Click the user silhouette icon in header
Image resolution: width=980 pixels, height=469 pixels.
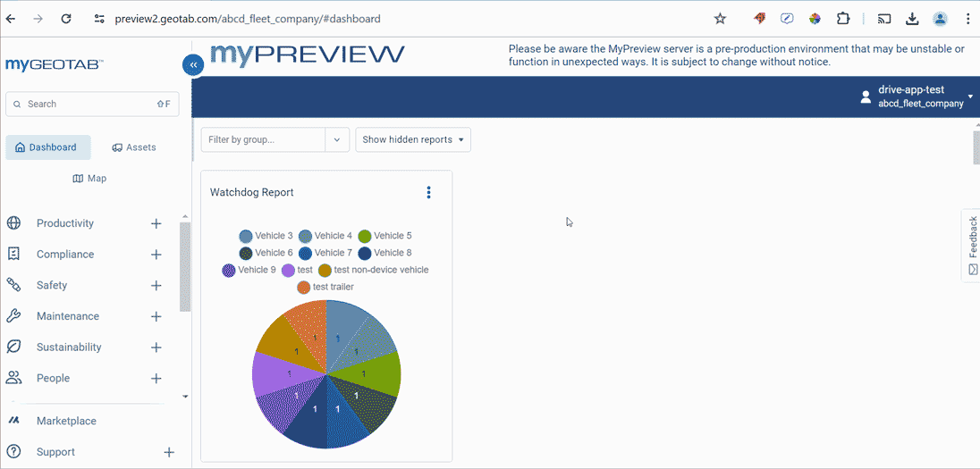click(x=866, y=96)
